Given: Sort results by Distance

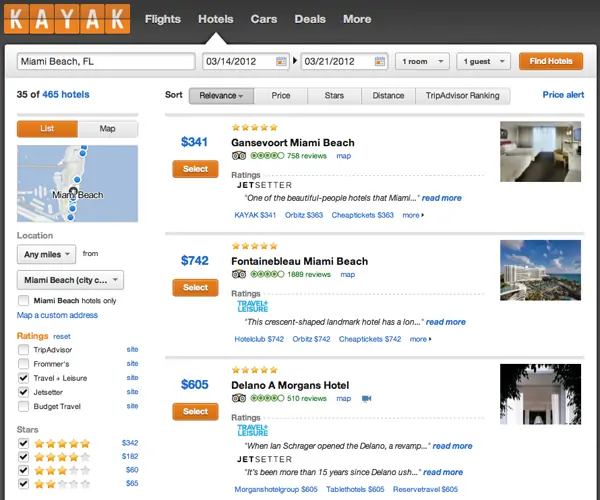Looking at the screenshot, I should pyautogui.click(x=388, y=96).
